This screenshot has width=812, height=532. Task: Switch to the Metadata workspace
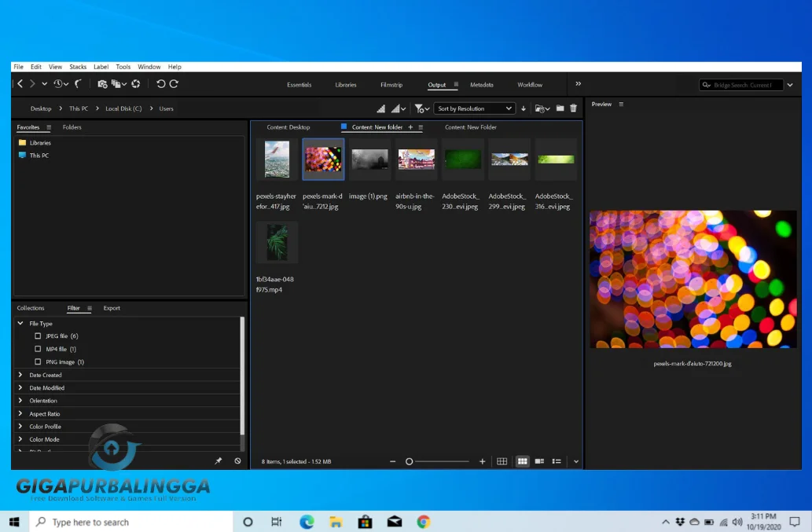482,84
